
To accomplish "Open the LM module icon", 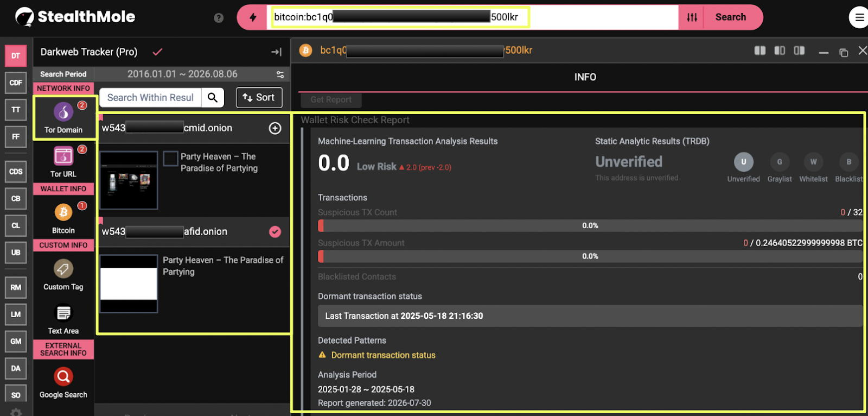I will tap(16, 314).
